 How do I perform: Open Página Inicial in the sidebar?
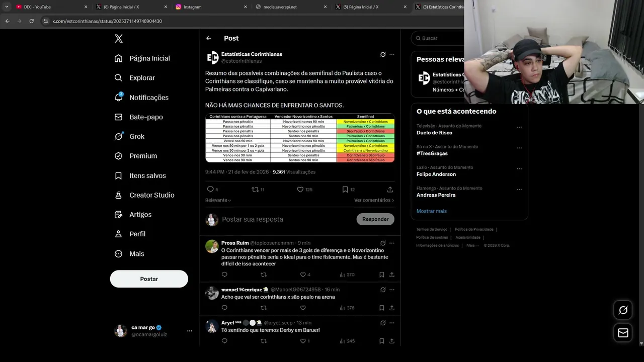pos(142,58)
